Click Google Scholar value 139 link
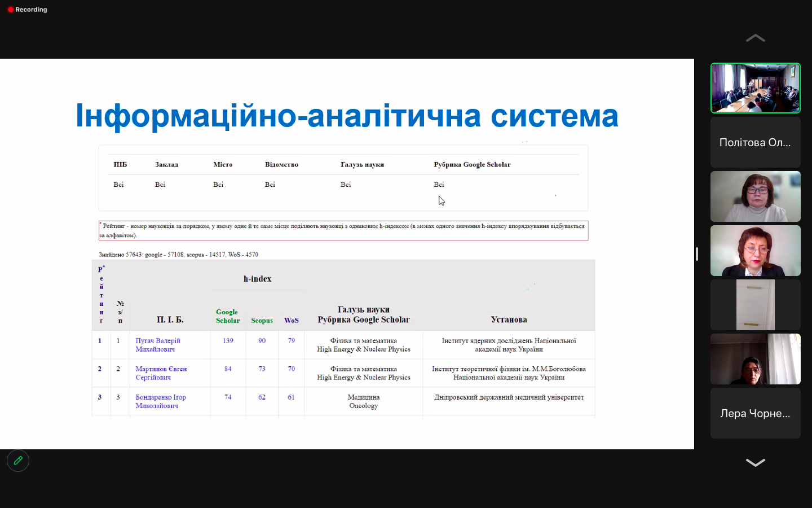812x508 pixels. coord(228,341)
